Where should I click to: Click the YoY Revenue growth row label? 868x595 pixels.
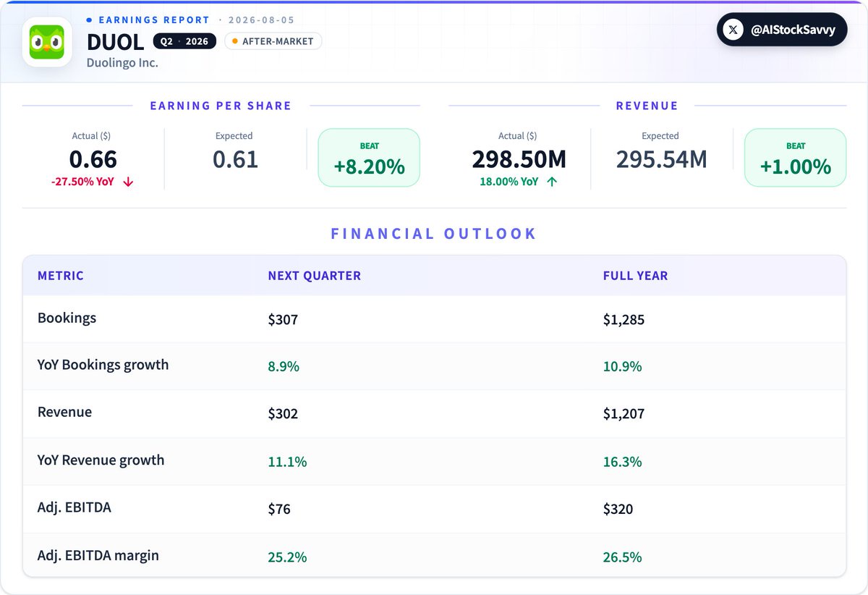[x=101, y=460]
